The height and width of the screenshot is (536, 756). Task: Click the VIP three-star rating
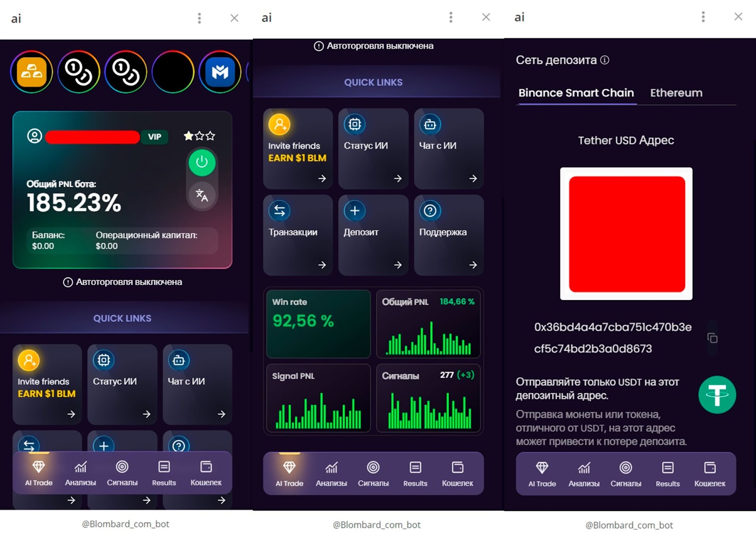coord(199,136)
